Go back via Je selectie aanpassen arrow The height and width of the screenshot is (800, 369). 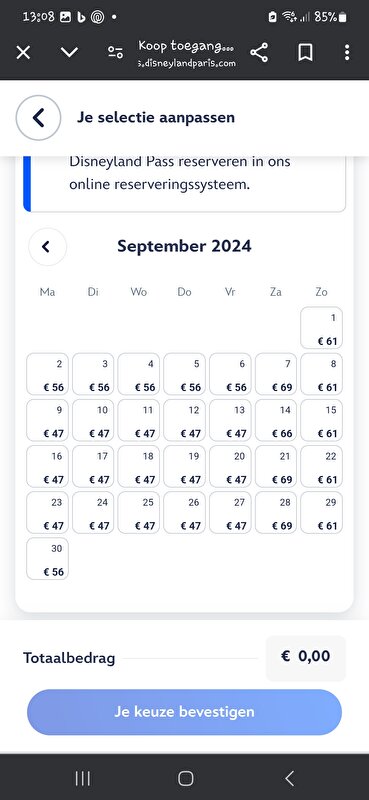coord(39,117)
